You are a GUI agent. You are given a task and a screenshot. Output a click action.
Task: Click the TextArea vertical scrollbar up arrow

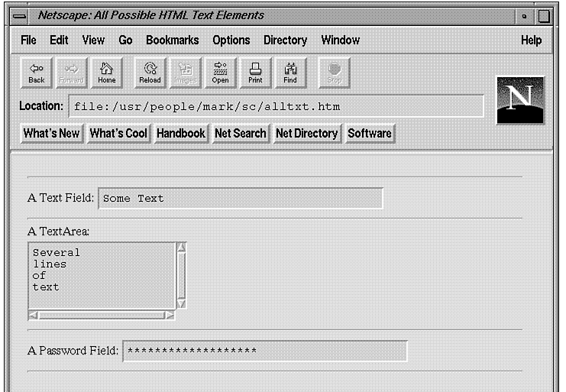(x=181, y=248)
